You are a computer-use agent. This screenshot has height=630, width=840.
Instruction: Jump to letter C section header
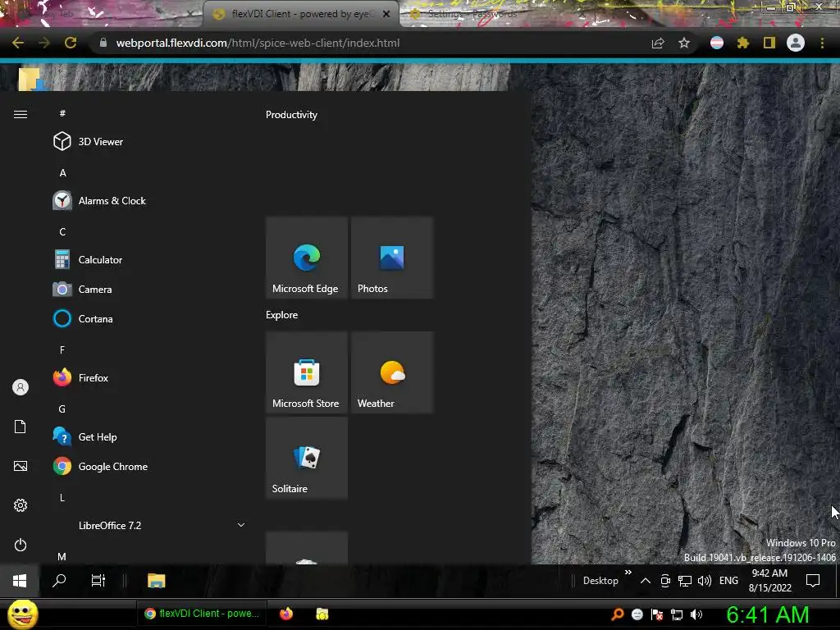click(x=62, y=232)
